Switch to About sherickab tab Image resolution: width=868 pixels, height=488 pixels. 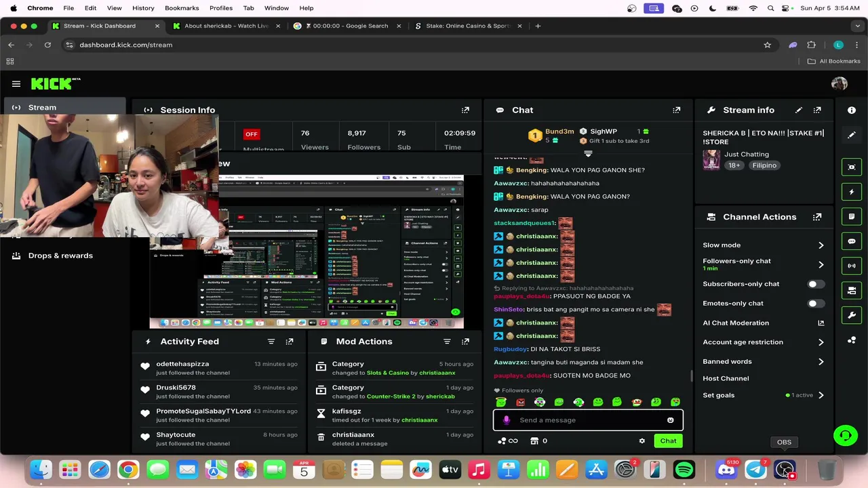tap(226, 26)
